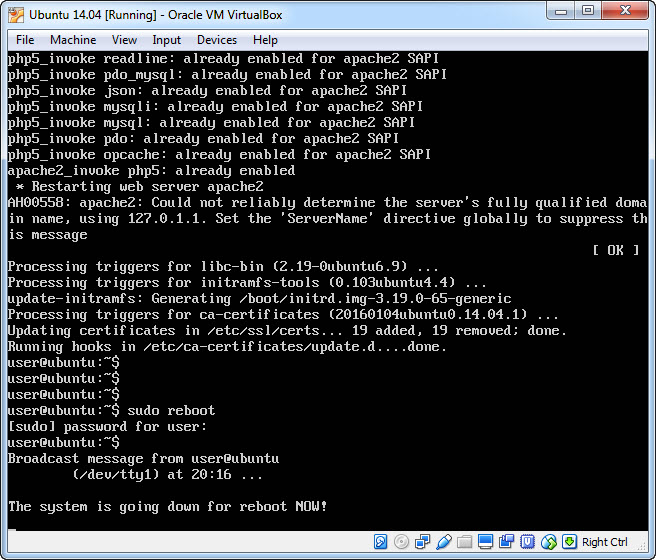Click 'Restarting web server apache2' line
The image size is (656, 560).
pyautogui.click(x=140, y=187)
